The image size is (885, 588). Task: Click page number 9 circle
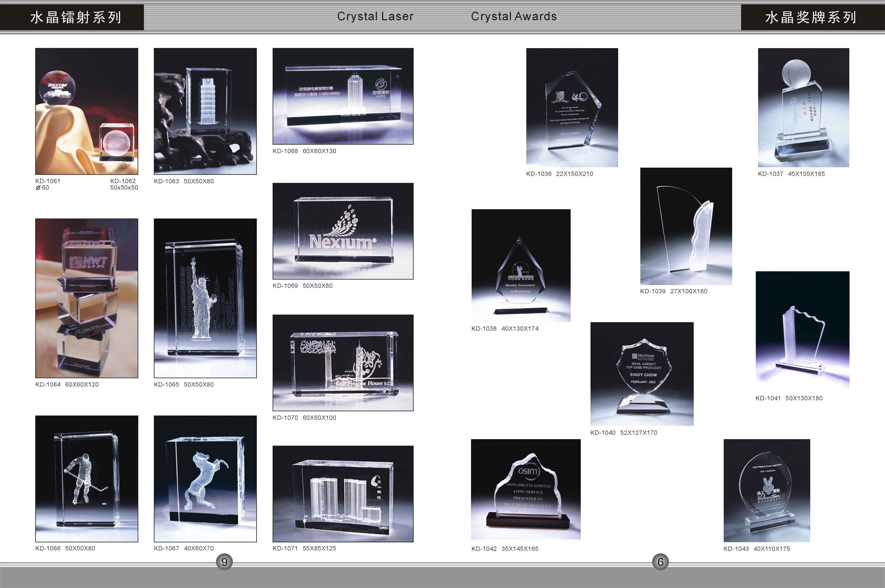pyautogui.click(x=224, y=562)
